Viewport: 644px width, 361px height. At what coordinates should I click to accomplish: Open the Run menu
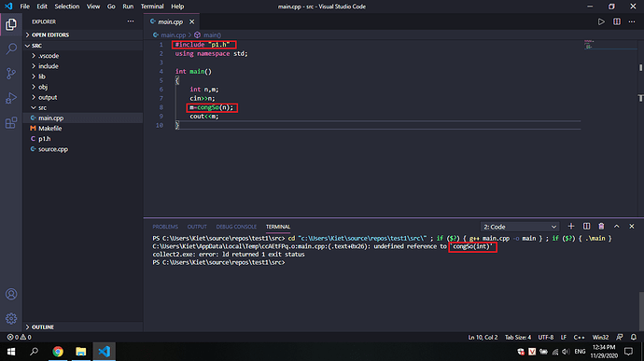[128, 7]
